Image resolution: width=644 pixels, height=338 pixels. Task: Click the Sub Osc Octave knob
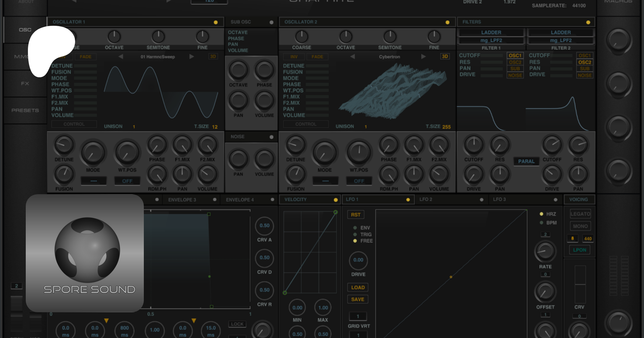238,70
